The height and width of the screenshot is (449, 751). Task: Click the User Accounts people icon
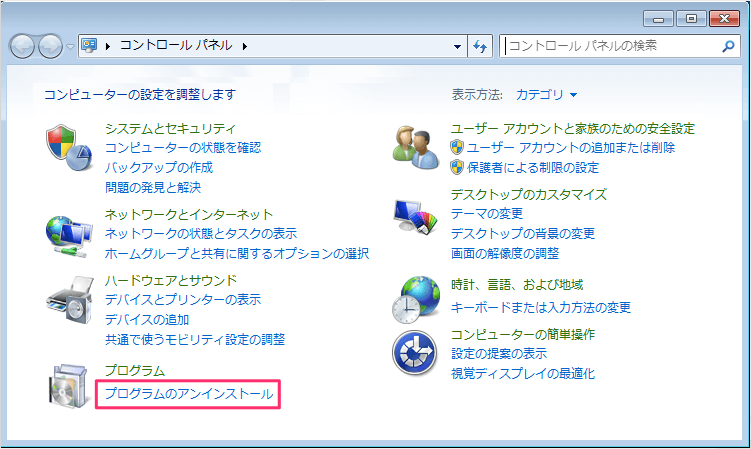[x=415, y=148]
